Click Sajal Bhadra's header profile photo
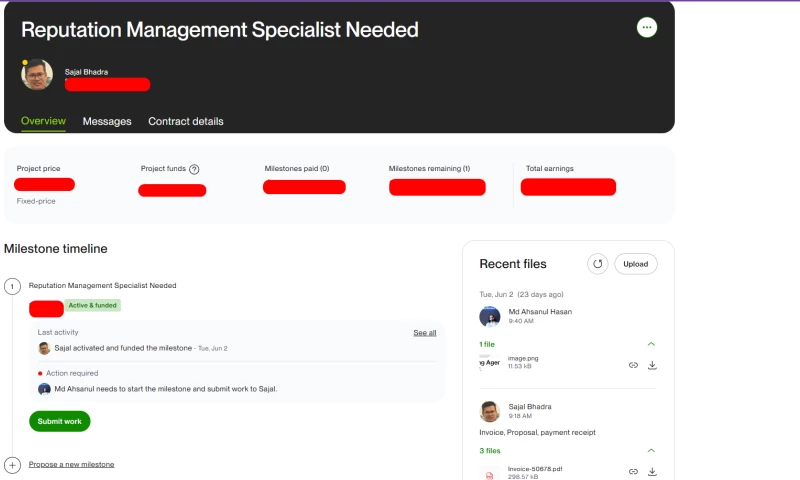The image size is (800, 480). [37, 74]
